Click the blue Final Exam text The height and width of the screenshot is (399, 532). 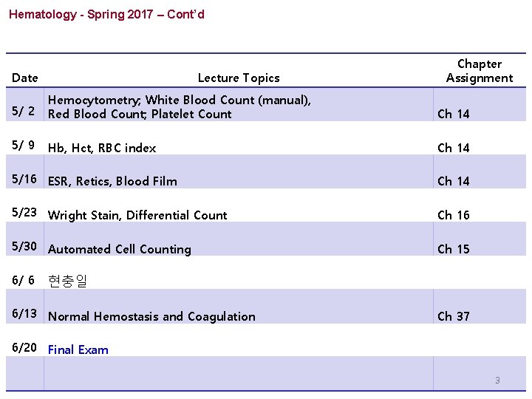pos(78,349)
